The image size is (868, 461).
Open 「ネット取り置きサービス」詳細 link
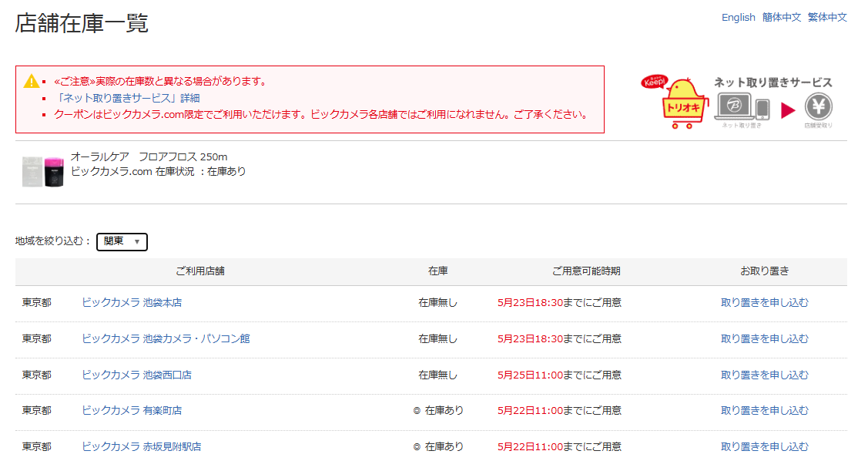pos(127,98)
